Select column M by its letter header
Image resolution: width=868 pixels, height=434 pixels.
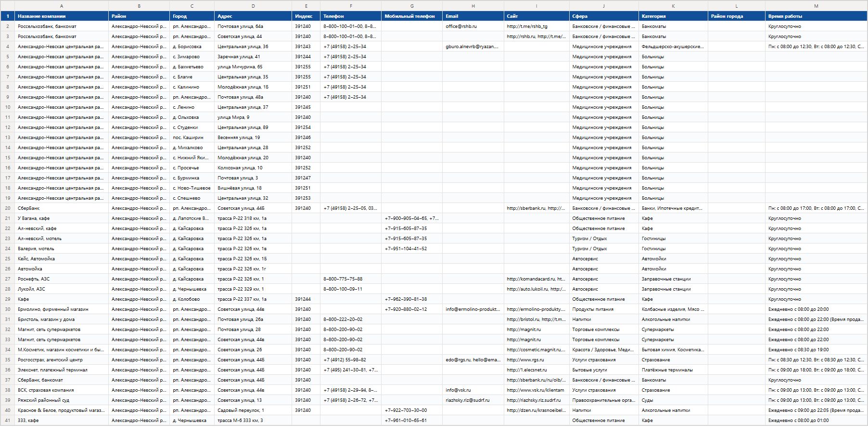pos(816,6)
